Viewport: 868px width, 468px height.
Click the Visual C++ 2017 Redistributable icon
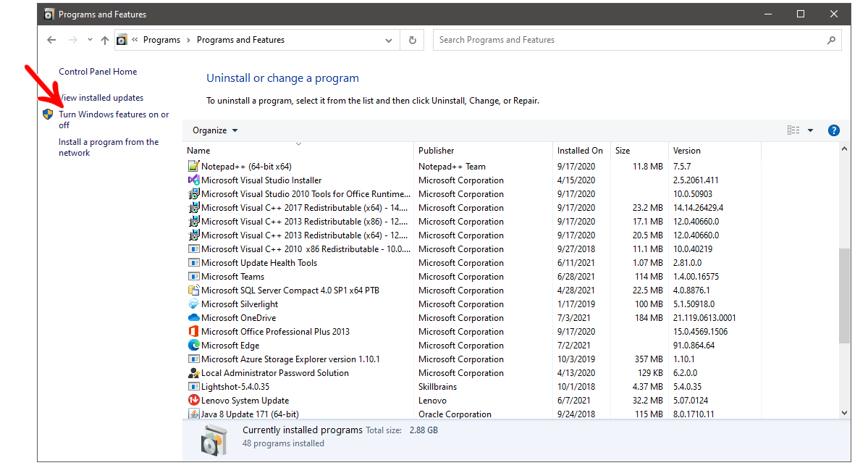[194, 208]
